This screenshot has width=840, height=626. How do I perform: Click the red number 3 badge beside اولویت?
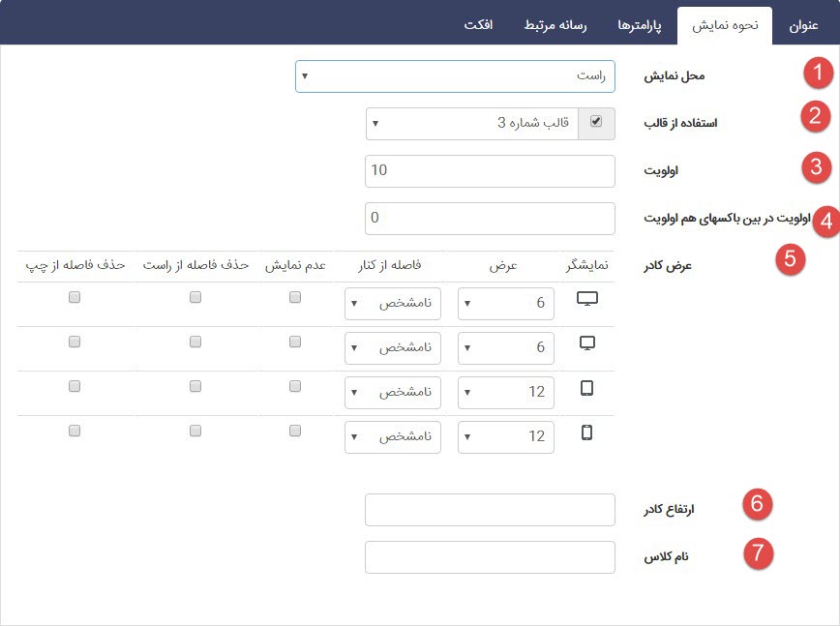[x=816, y=166]
